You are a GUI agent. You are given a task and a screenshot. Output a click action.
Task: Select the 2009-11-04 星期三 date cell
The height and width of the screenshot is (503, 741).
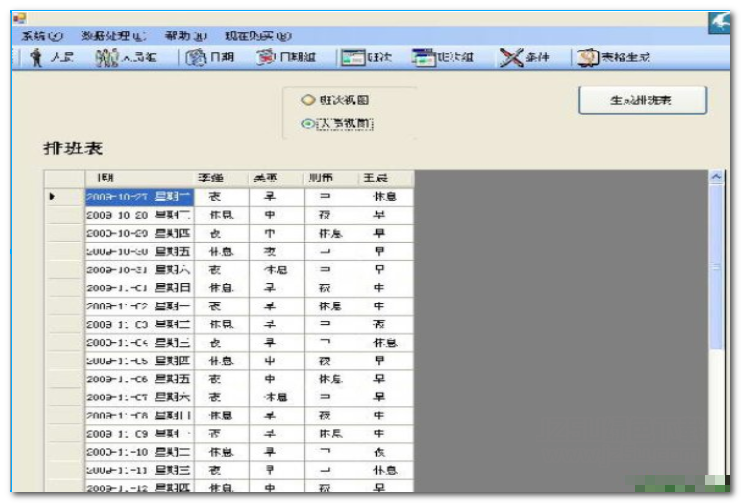pyautogui.click(x=139, y=343)
